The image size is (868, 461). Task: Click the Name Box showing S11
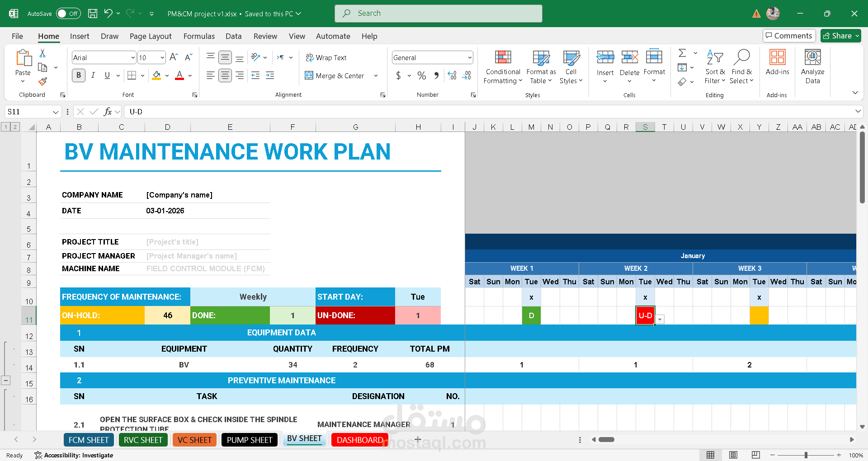point(28,112)
